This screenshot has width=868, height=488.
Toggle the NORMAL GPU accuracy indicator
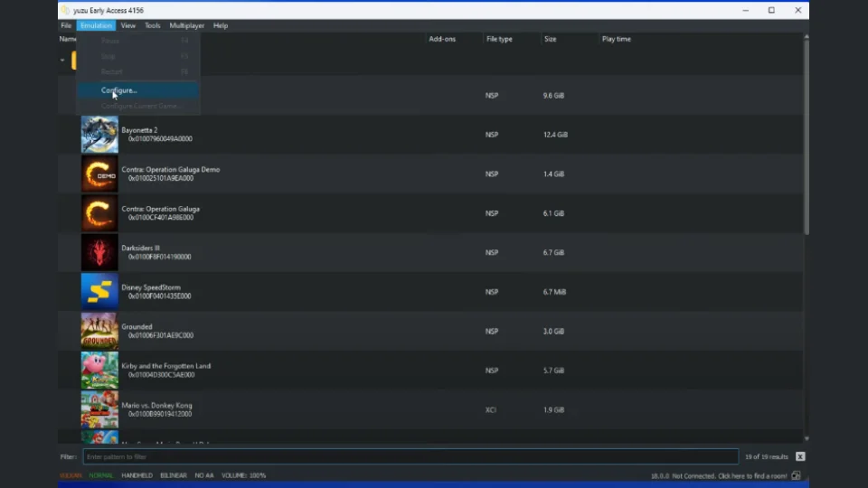pyautogui.click(x=100, y=475)
